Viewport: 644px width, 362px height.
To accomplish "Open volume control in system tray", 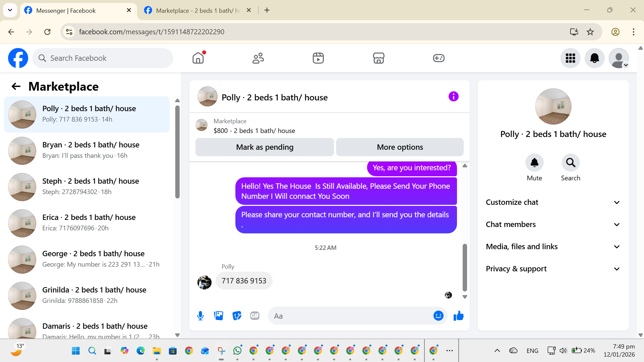I will 563,351.
